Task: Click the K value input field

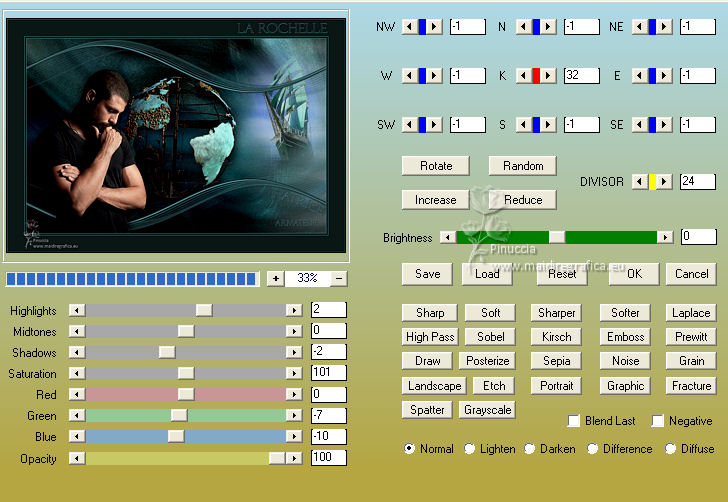Action: click(x=582, y=75)
